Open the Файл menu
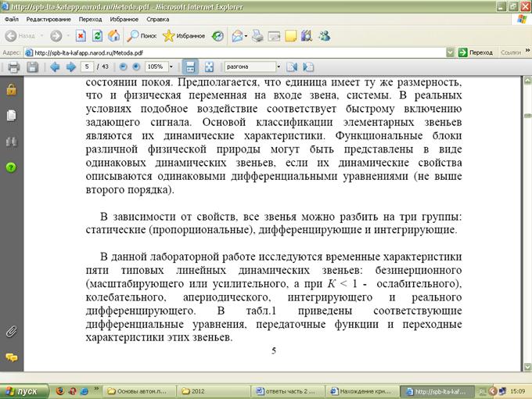Viewport: 532px width, 399px height. [x=12, y=20]
